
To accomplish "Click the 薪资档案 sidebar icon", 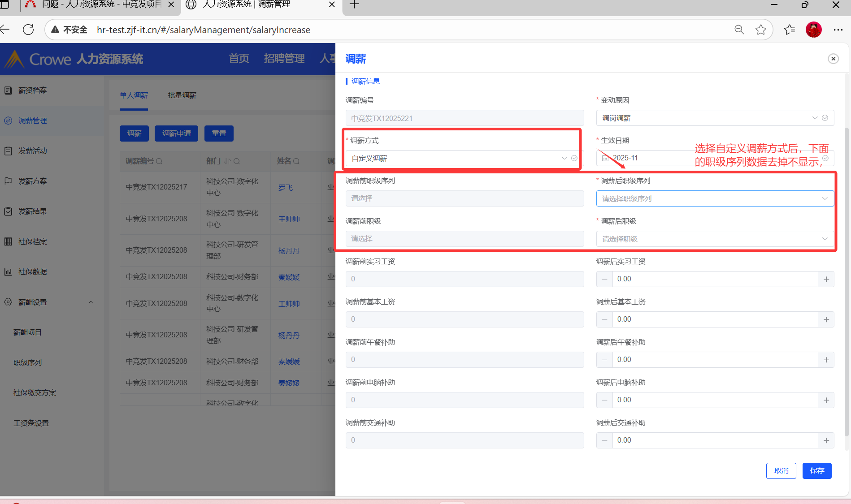I will tap(8, 90).
